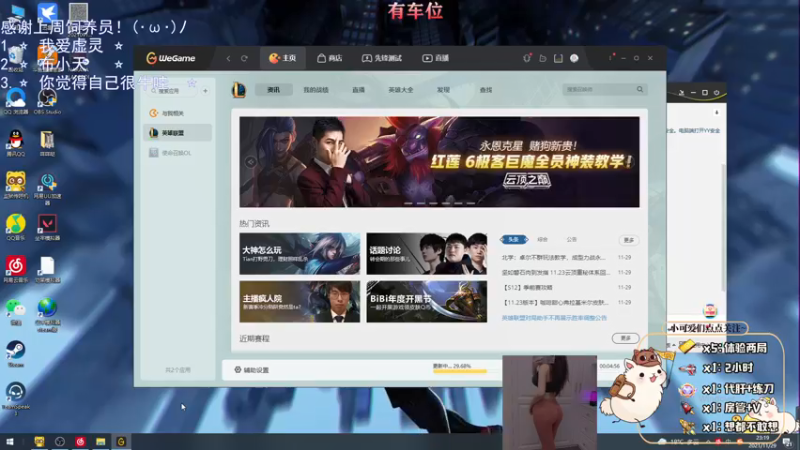
Task: Open the 11.23云顶 news headline
Action: tap(556, 272)
